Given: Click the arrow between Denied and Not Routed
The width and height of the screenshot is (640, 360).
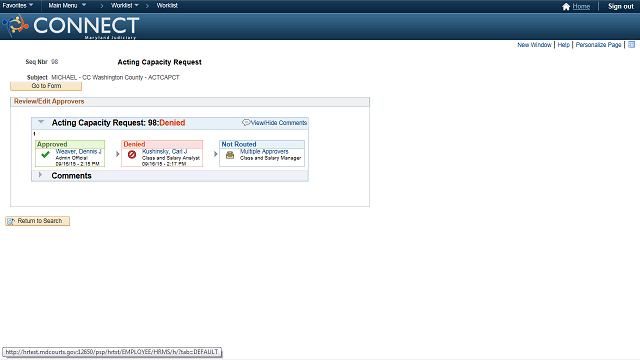Looking at the screenshot, I should coord(216,154).
